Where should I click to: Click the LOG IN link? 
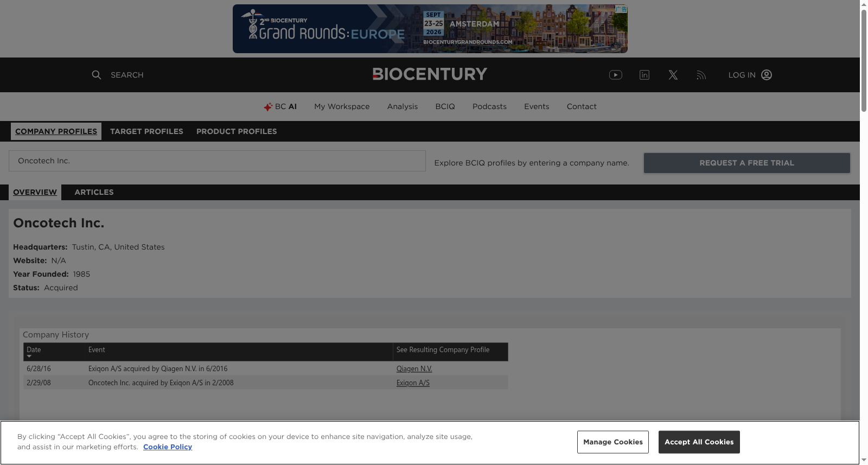tap(742, 75)
